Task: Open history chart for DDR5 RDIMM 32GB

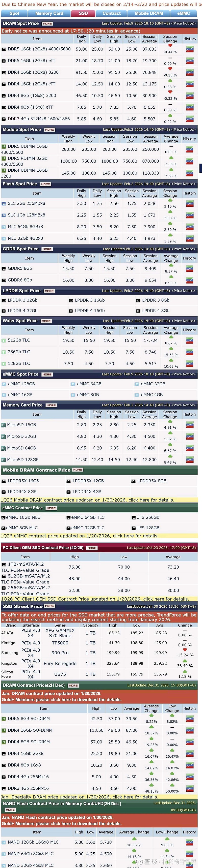Action: [x=190, y=161]
